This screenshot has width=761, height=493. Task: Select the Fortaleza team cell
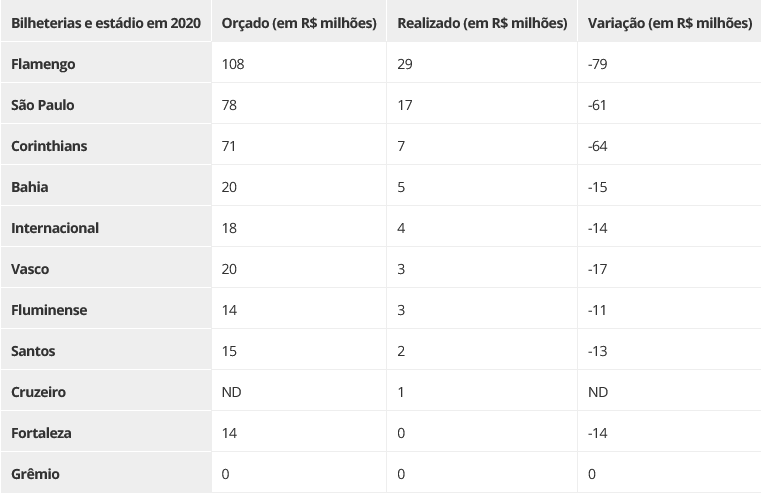[42, 433]
